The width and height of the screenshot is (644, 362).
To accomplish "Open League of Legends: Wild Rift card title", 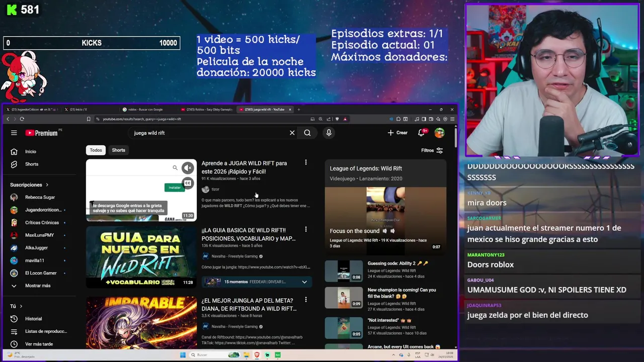I will [x=366, y=168].
